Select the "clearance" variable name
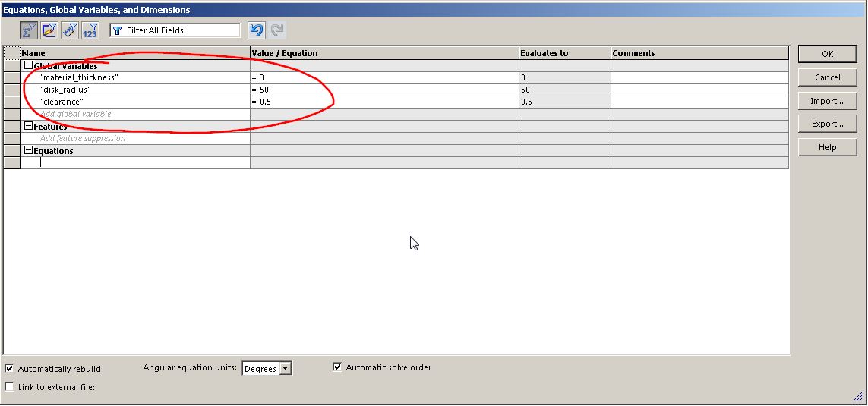Screen dimensions: 868x406 (62, 102)
